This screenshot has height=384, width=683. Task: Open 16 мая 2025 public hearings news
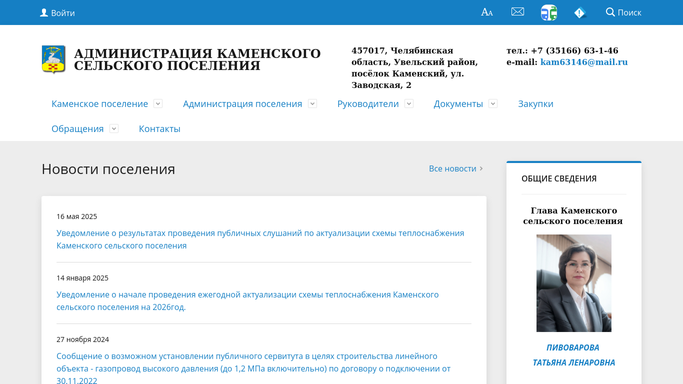tap(260, 239)
